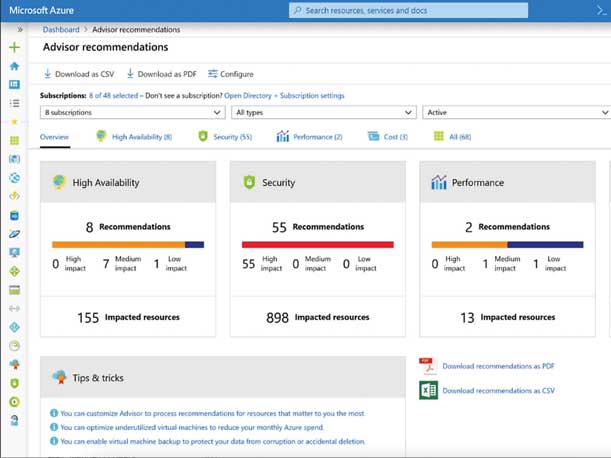Expand the All types filter dropdown

tap(312, 113)
